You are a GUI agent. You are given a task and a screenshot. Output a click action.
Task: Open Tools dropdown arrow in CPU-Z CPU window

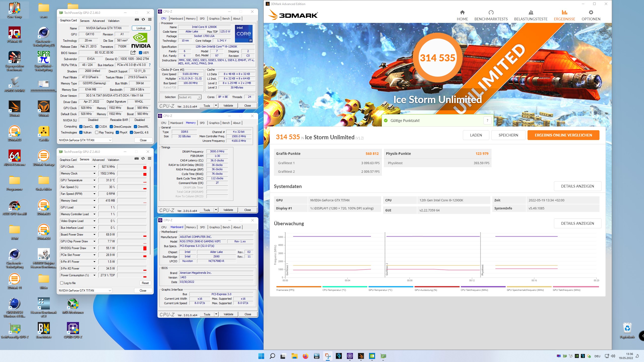[x=216, y=106]
